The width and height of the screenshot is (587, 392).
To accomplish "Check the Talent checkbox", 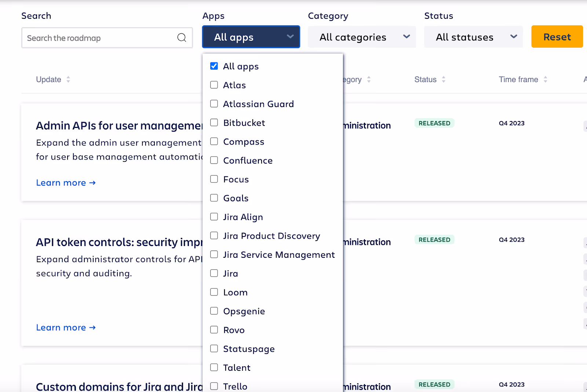I will pos(214,367).
